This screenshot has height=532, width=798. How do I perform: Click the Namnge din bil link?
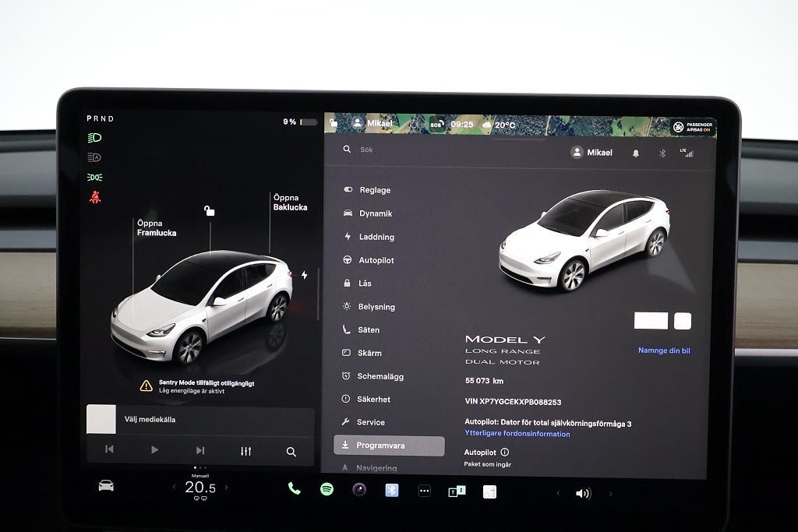coord(664,351)
